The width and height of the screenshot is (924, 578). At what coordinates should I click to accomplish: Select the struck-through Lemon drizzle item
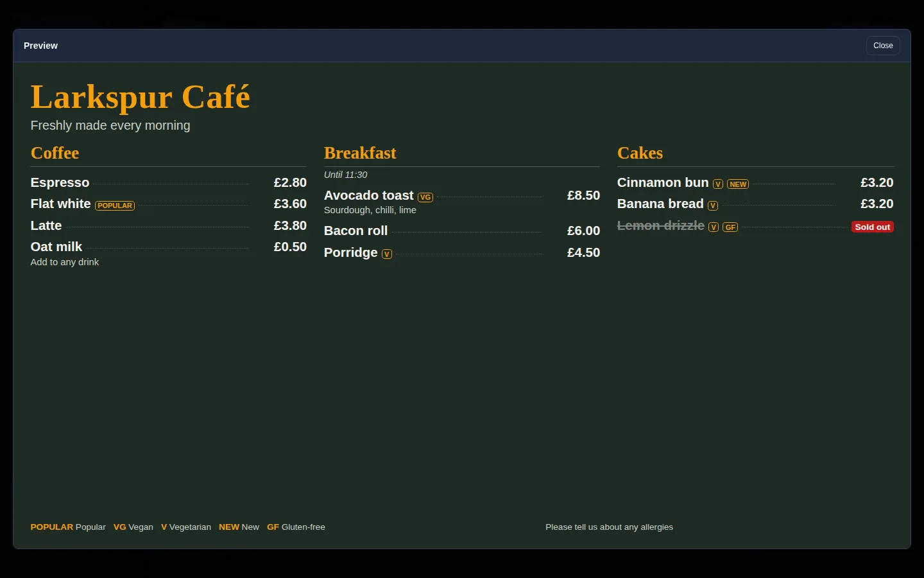pos(661,225)
